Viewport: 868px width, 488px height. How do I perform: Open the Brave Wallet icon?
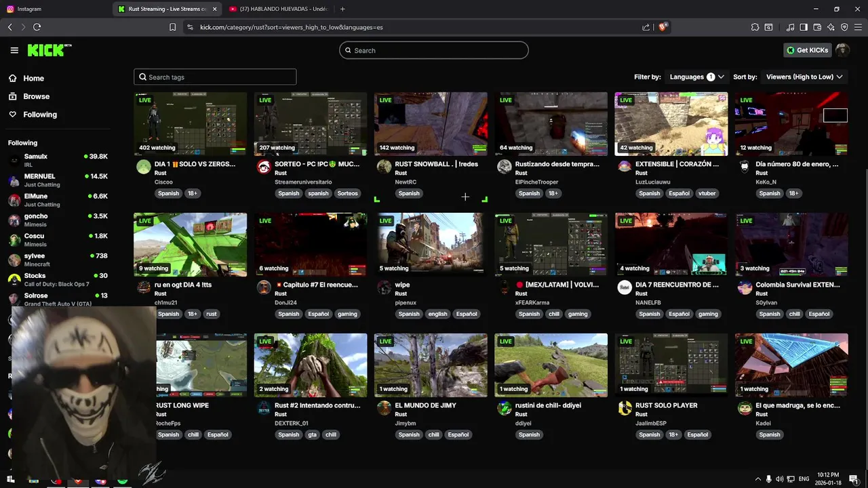(817, 27)
